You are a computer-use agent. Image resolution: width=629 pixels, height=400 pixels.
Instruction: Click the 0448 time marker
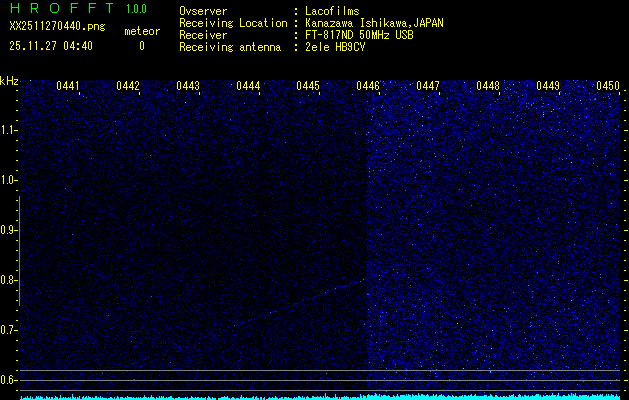(488, 86)
